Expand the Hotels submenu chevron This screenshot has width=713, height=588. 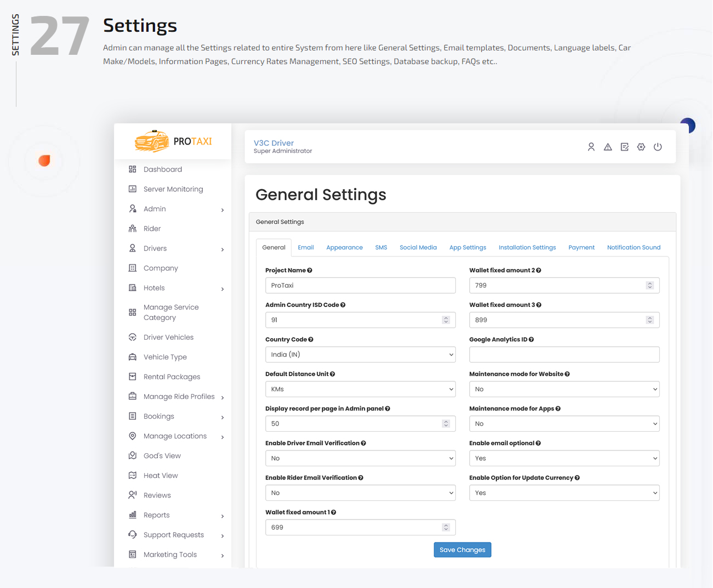click(223, 289)
